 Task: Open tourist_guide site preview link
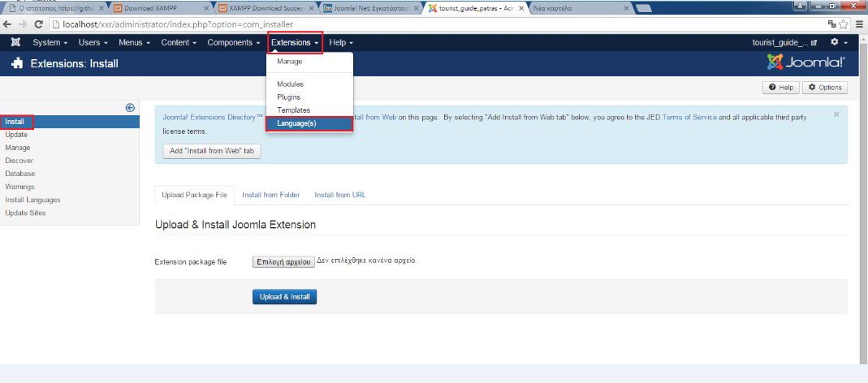click(785, 43)
